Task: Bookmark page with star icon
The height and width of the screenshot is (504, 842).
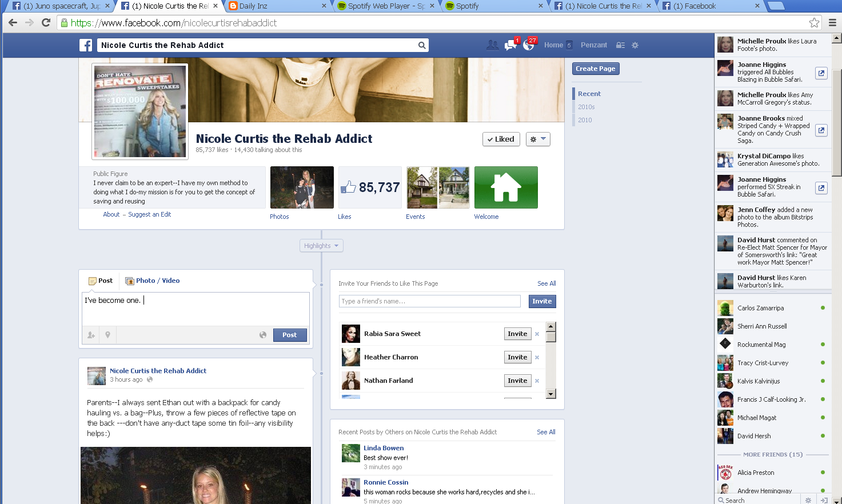Action: tap(814, 23)
